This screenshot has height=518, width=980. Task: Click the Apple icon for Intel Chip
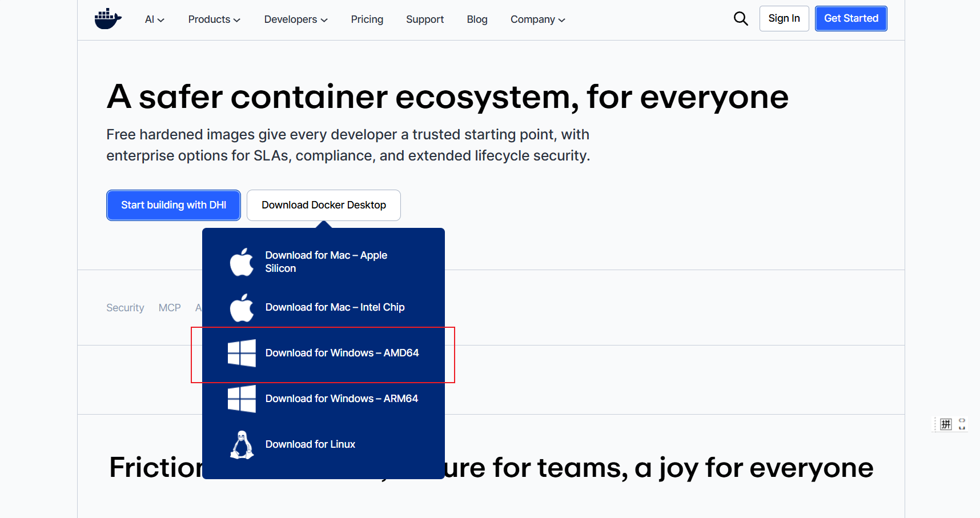[242, 308]
